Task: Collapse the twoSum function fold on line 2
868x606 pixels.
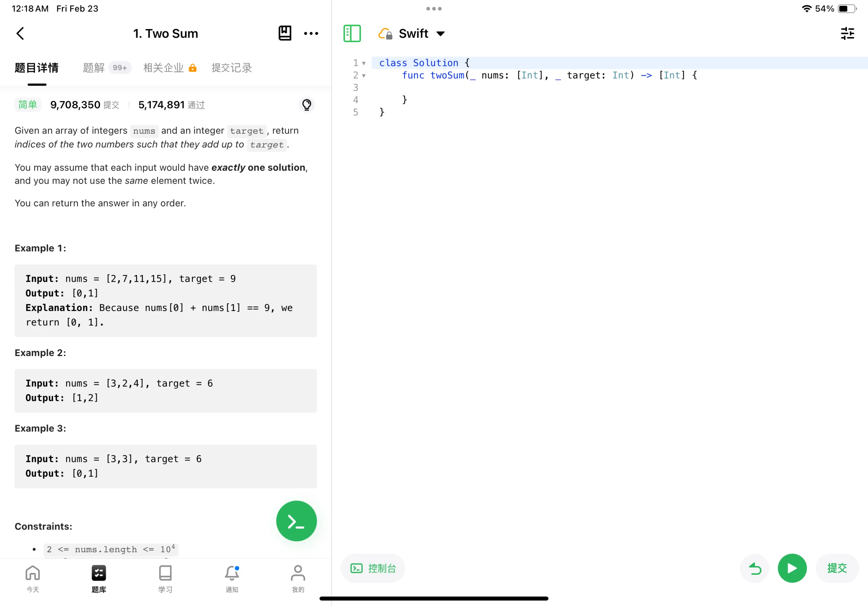Action: click(364, 76)
